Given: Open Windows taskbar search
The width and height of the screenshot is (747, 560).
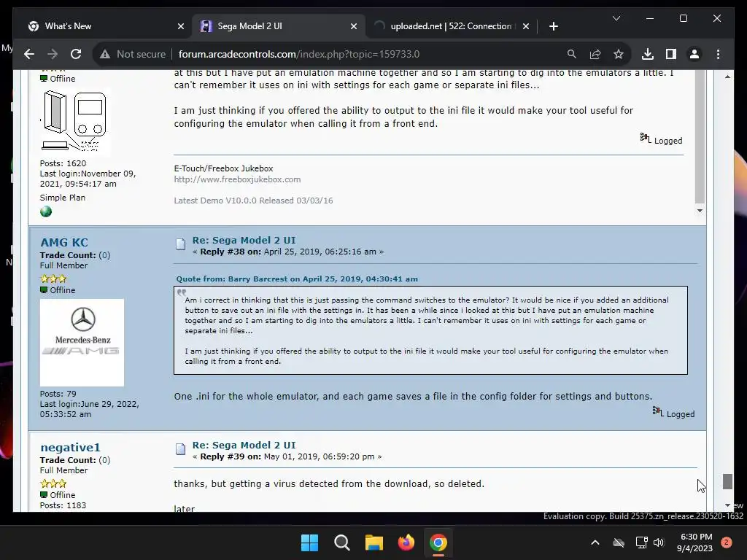Looking at the screenshot, I should (x=341, y=542).
